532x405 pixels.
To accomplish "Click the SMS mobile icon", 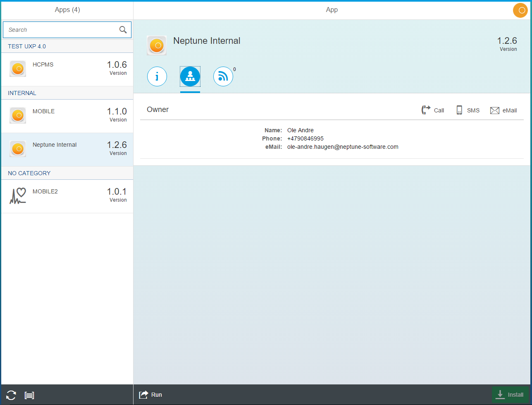I will [459, 110].
